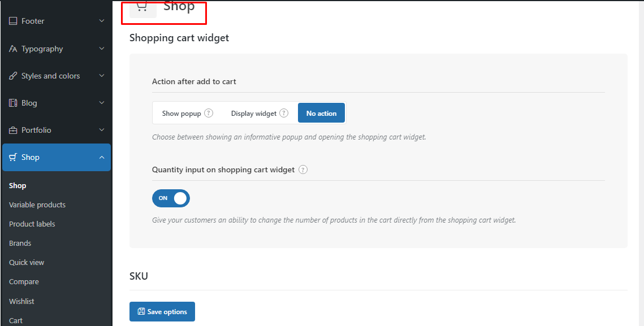Click the Portfolio briefcase icon
This screenshot has width=644, height=326.
[x=13, y=130]
